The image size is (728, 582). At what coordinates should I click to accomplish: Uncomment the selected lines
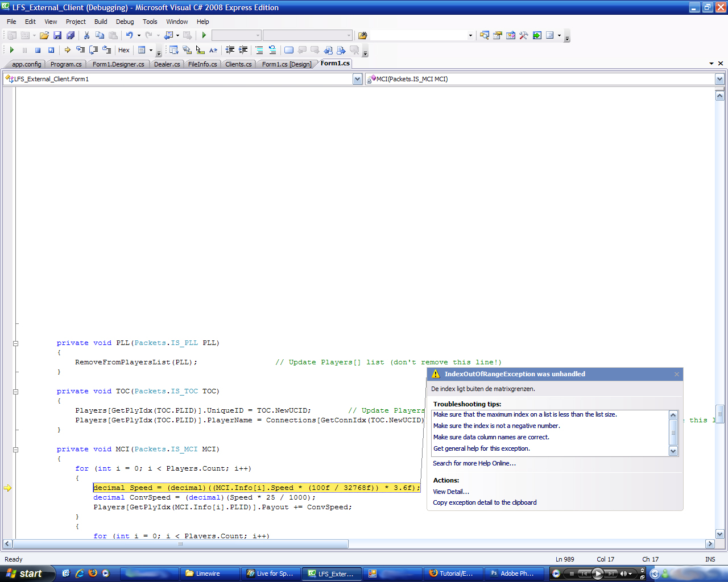[x=272, y=50]
